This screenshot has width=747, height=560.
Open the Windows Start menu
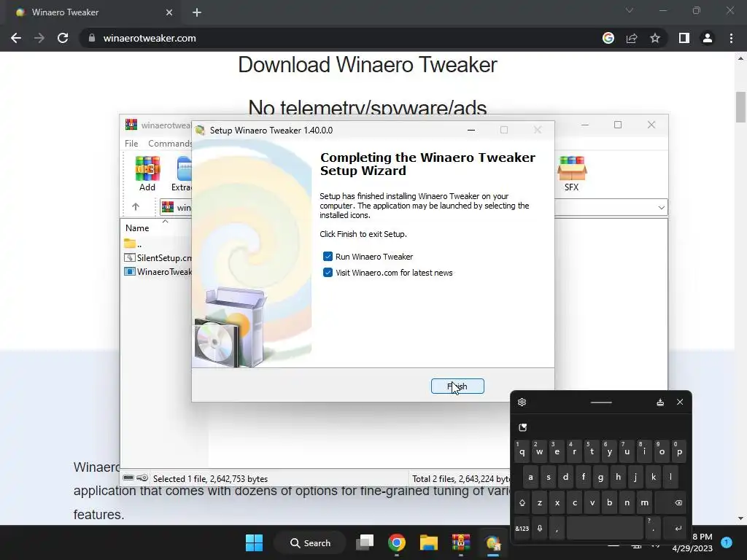(255, 542)
